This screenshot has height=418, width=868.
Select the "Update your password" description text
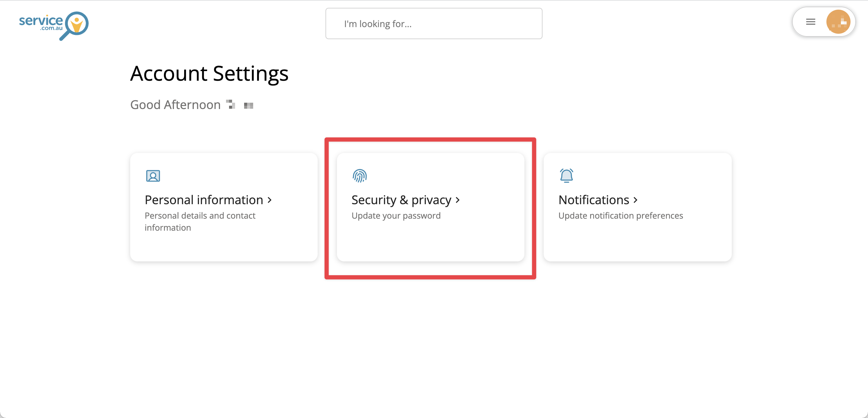[x=396, y=216]
